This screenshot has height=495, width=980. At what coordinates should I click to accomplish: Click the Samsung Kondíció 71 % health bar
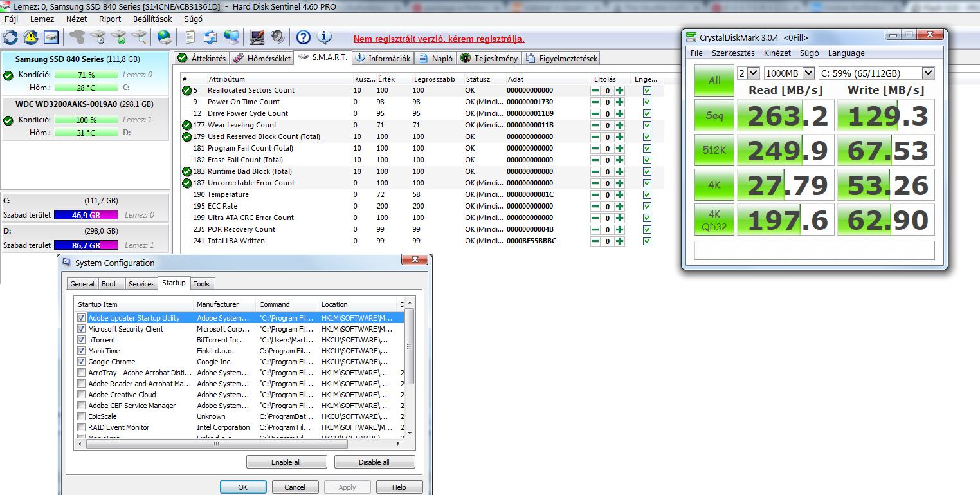86,75
